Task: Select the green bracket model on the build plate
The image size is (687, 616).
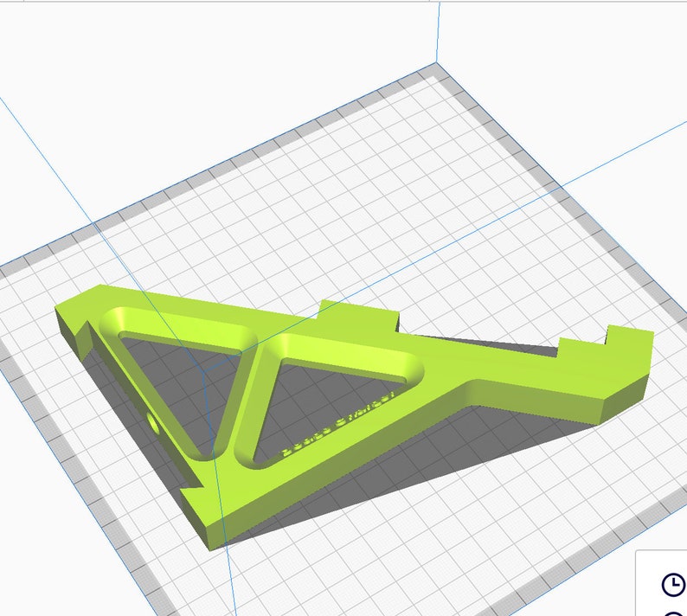Action: pyautogui.click(x=354, y=417)
